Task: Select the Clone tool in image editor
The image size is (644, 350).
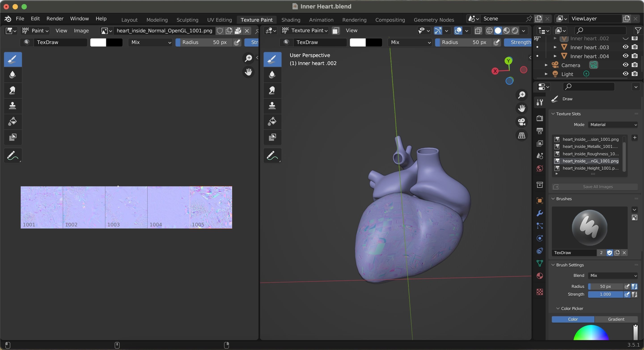Action: coord(13,106)
